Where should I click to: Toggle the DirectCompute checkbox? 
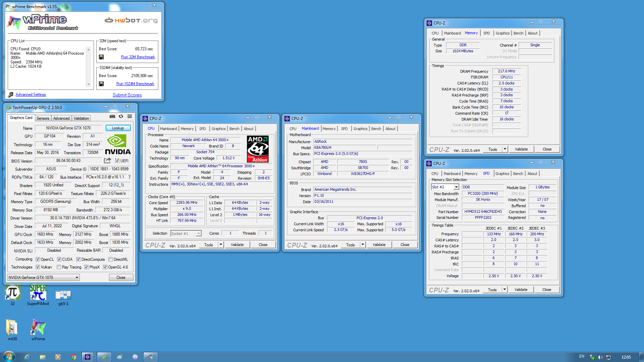tap(78, 259)
